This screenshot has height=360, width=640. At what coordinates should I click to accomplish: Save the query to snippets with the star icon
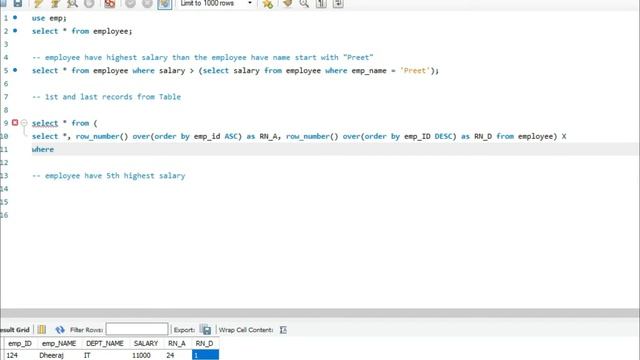pyautogui.click(x=267, y=4)
